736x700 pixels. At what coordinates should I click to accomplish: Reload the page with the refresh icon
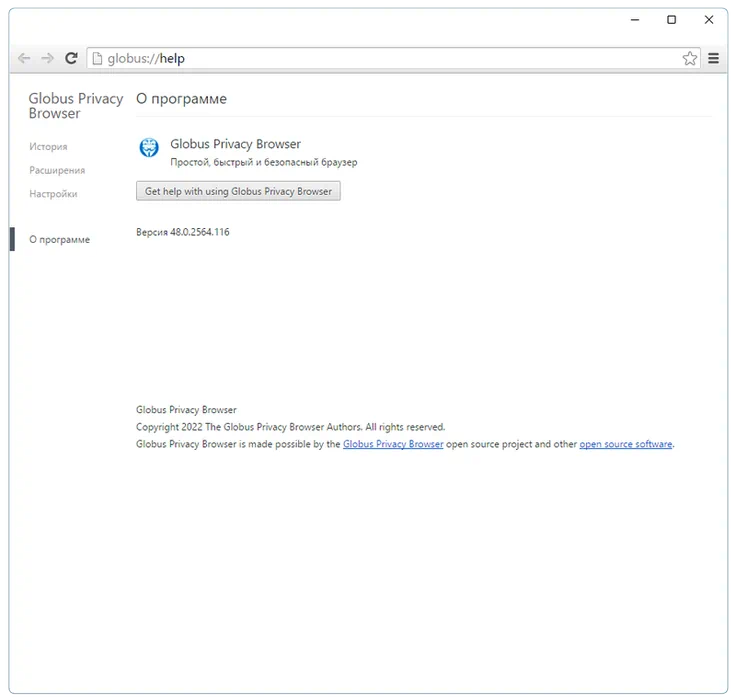(x=71, y=58)
